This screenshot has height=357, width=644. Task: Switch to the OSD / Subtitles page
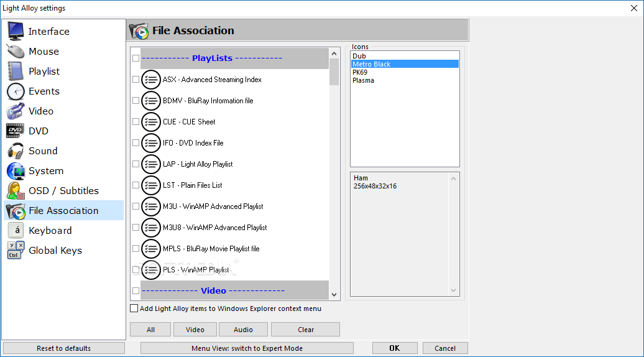tap(63, 190)
